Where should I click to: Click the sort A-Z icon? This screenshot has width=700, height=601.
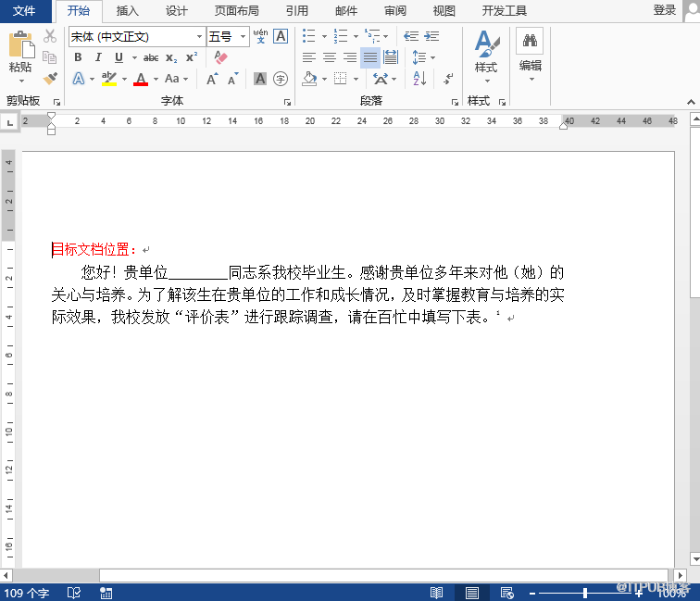pos(419,79)
